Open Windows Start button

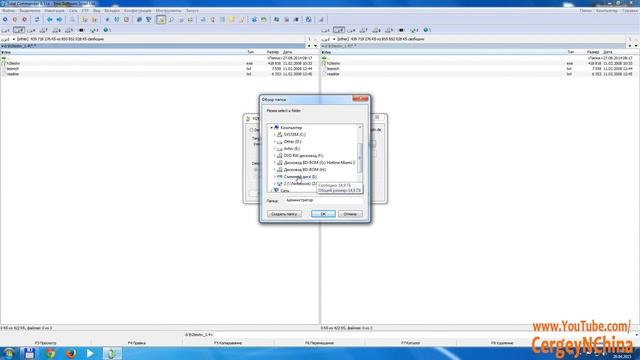9,353
